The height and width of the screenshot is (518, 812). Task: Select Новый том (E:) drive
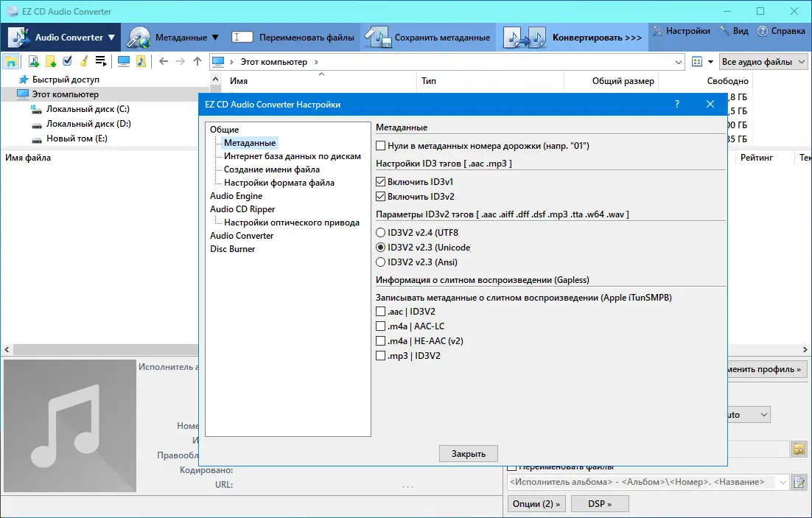click(x=77, y=139)
